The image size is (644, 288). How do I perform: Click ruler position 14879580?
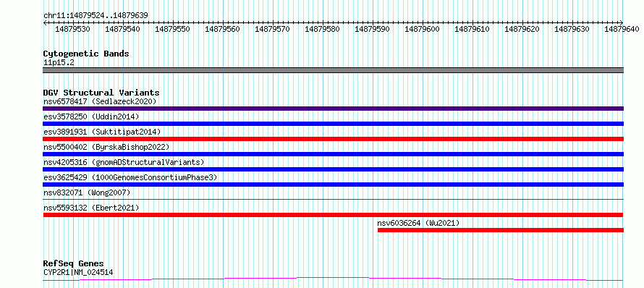(323, 29)
